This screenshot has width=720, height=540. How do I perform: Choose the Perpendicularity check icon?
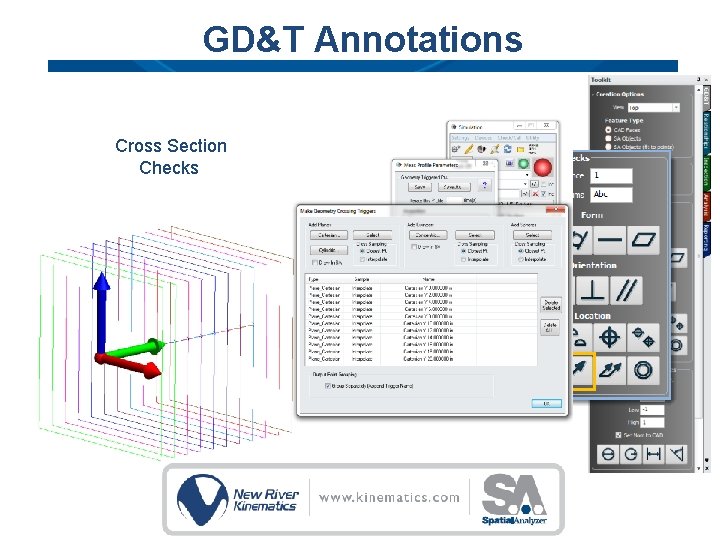tap(592, 290)
